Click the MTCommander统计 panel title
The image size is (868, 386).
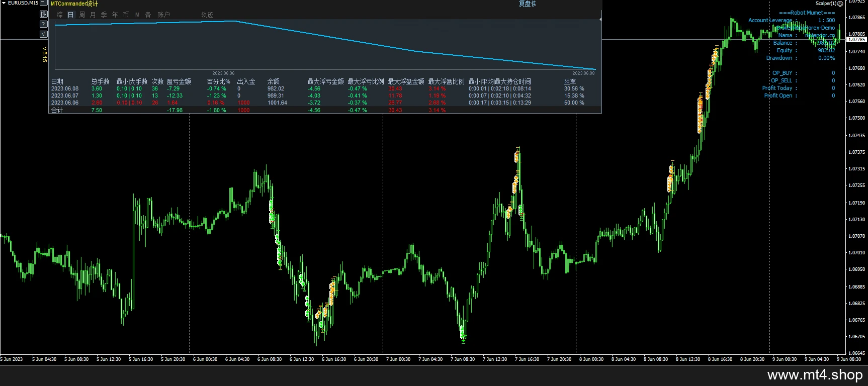point(74,4)
